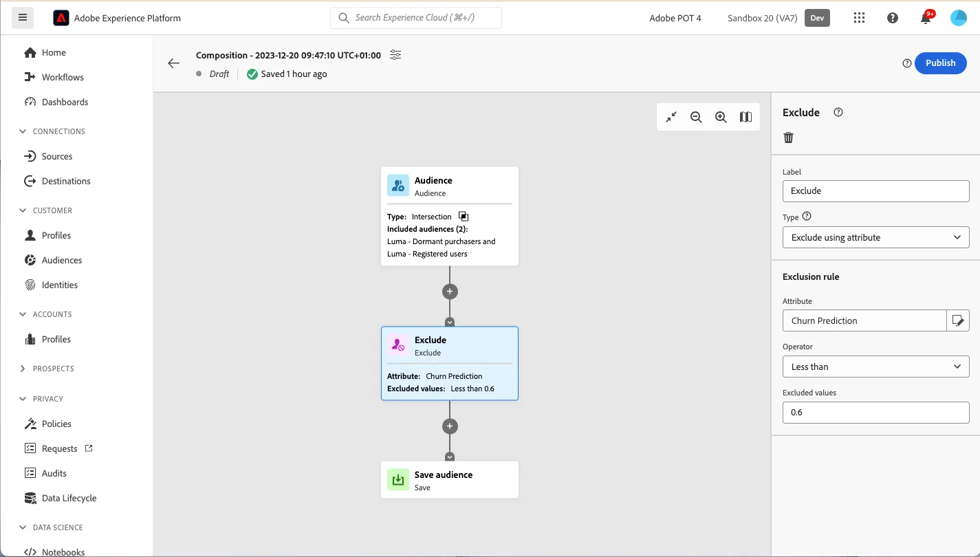The width and height of the screenshot is (980, 557).
Task: Open Audiences in the sidebar
Action: pos(53,260)
